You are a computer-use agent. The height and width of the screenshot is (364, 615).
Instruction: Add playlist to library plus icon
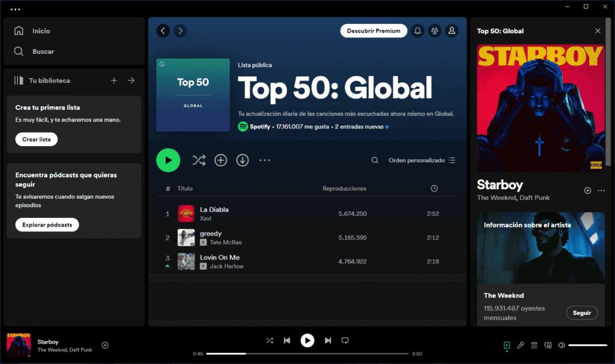[221, 160]
